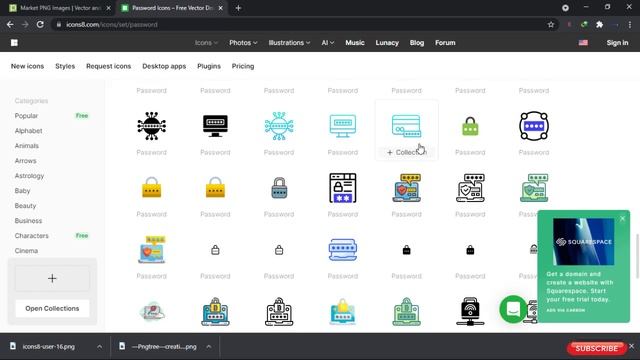
Task: Open the green chat support bubble
Action: (x=513, y=309)
